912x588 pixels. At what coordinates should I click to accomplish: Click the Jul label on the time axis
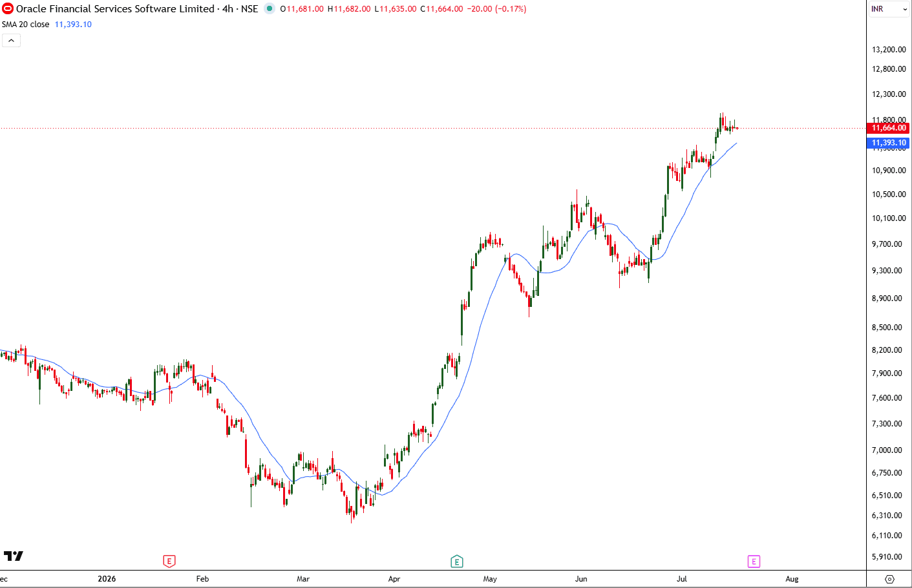pos(682,579)
